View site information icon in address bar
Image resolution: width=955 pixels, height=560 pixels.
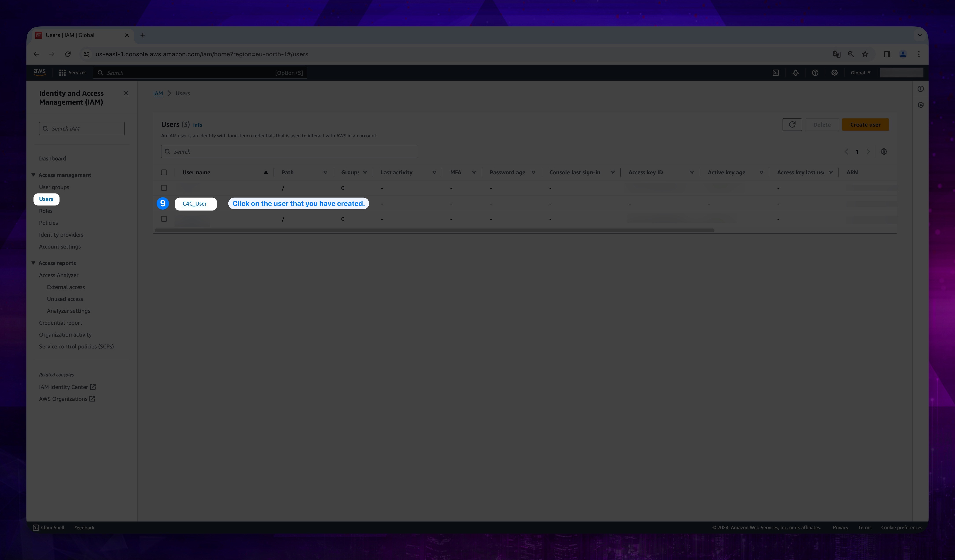coord(87,54)
